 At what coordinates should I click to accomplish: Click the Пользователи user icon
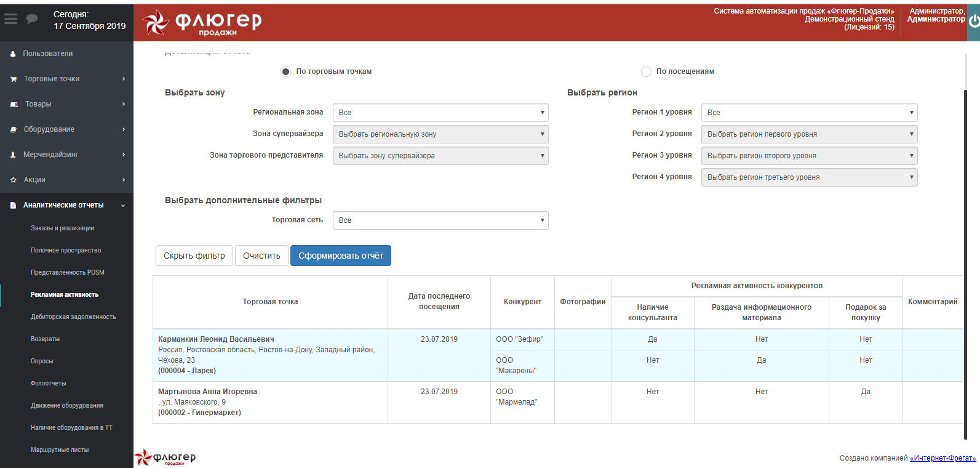(13, 54)
